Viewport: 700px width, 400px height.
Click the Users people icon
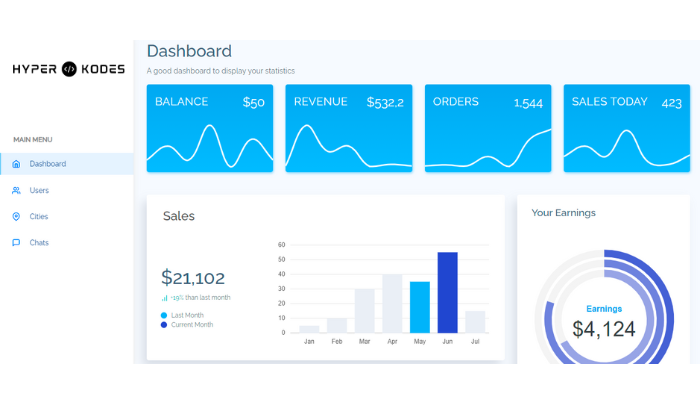pos(16,190)
